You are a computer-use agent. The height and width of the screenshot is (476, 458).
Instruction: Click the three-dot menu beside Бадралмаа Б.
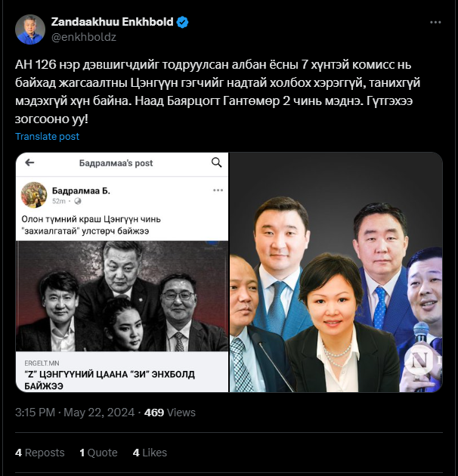(218, 190)
